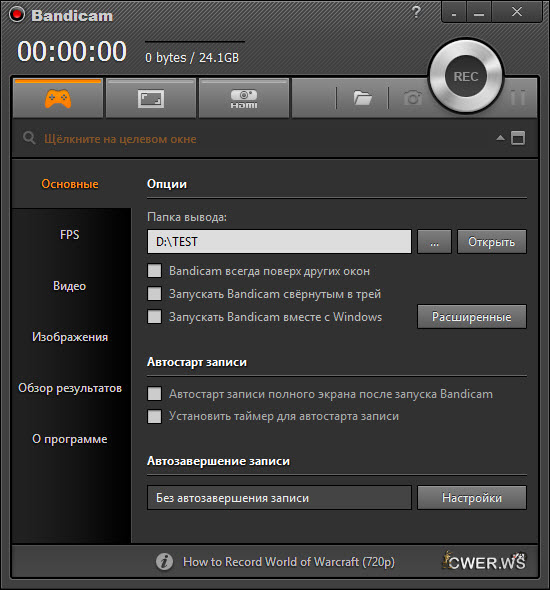Collapse panel with up arrow icon
This screenshot has width=550, height=590.
pos(500,138)
